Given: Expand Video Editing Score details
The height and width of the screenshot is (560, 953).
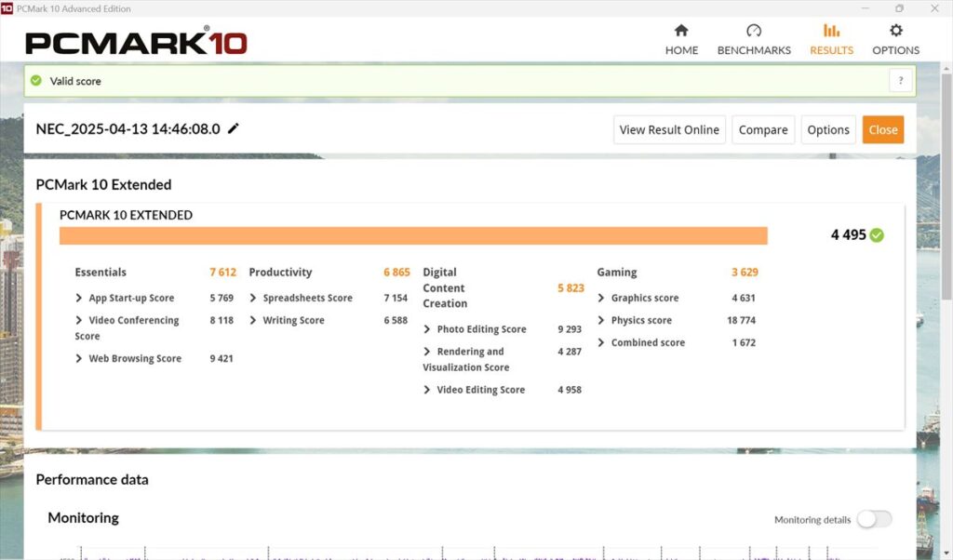Looking at the screenshot, I should click(x=426, y=390).
